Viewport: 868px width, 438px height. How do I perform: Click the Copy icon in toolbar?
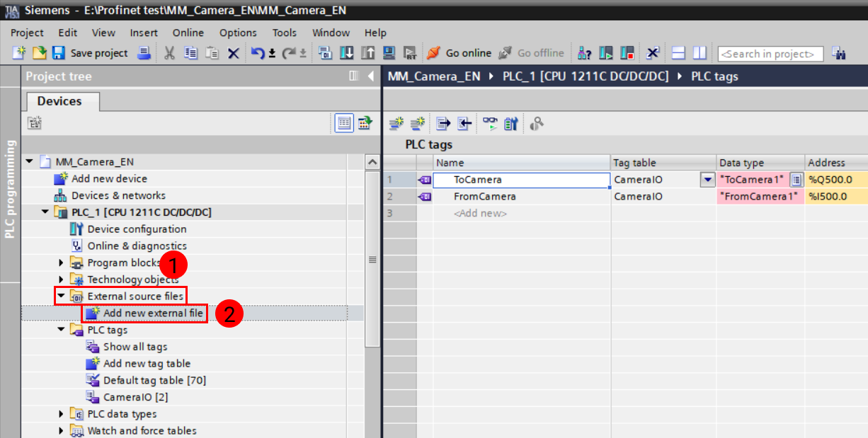click(x=190, y=53)
